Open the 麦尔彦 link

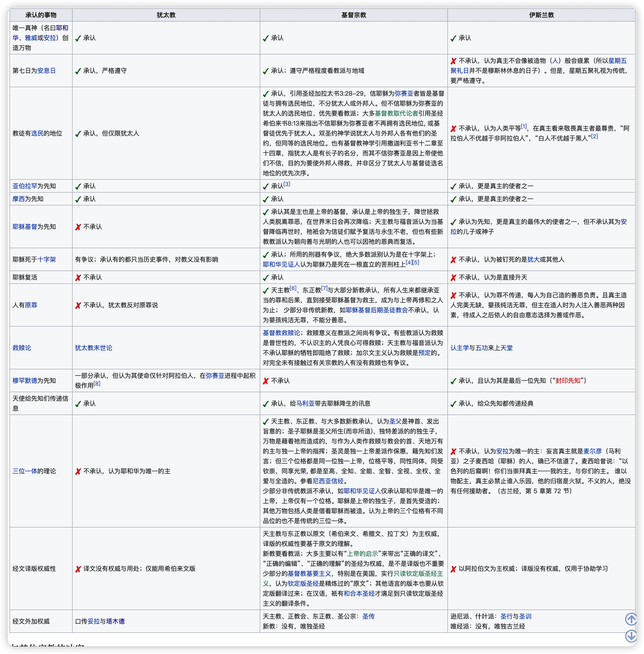coord(592,451)
